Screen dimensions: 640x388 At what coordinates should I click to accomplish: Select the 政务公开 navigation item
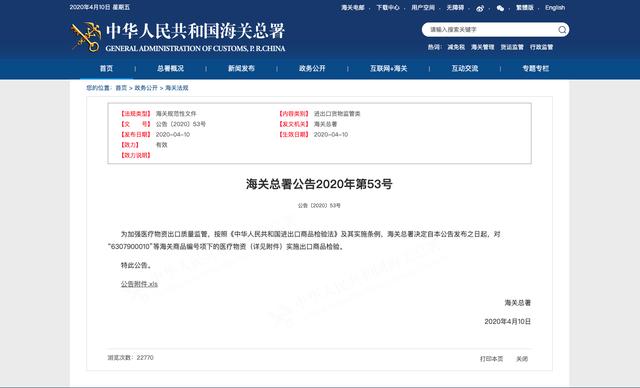pyautogui.click(x=312, y=69)
